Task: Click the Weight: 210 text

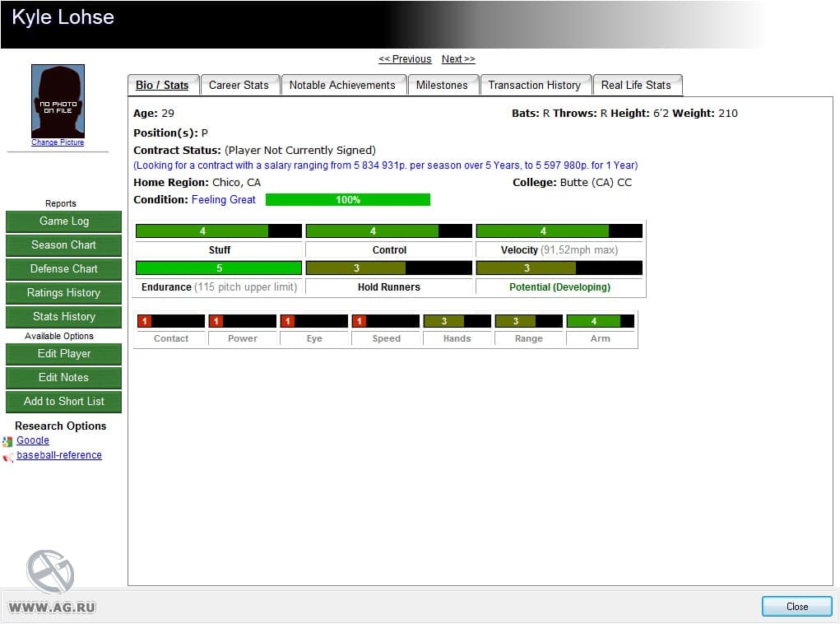Action: [x=705, y=113]
